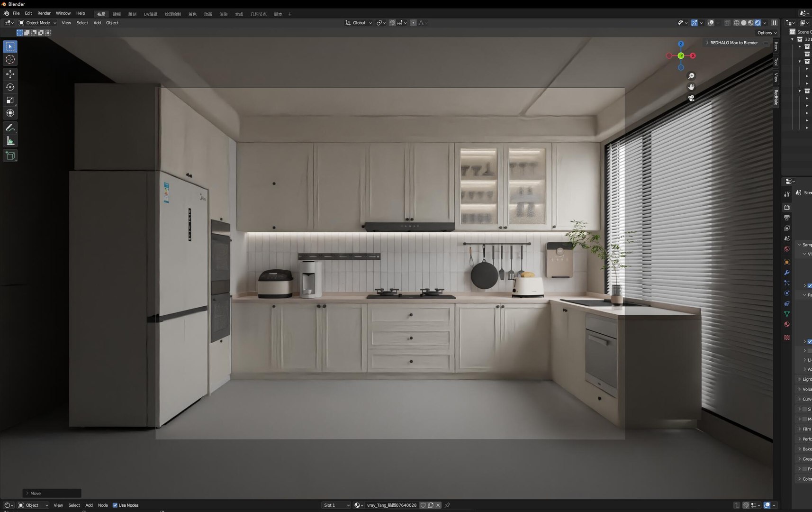
Task: Toggle proportional editing in viewport header
Action: pyautogui.click(x=413, y=23)
